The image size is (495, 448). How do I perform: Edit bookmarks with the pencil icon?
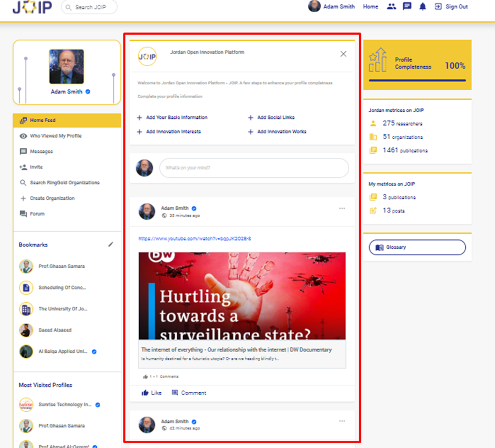(x=111, y=244)
